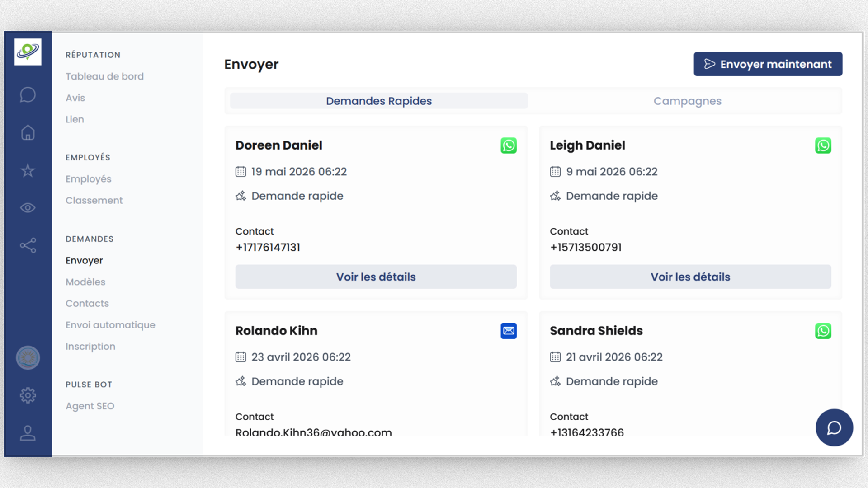Viewport: 868px width, 488px height.
Task: Click calendar icon beside 19 mai 2026
Action: pyautogui.click(x=241, y=172)
